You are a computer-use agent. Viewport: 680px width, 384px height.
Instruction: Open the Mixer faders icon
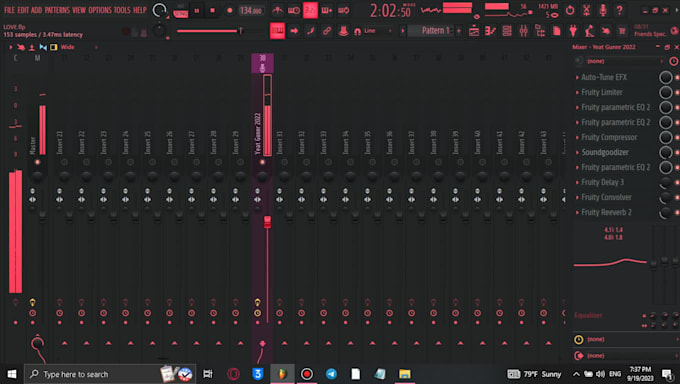523,31
